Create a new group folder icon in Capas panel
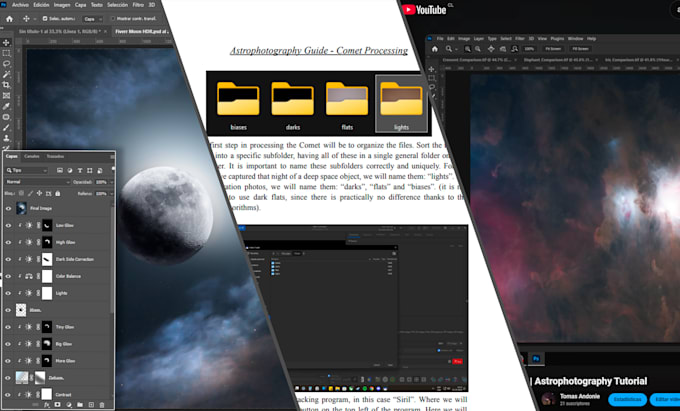680x411 pixels. (80, 405)
